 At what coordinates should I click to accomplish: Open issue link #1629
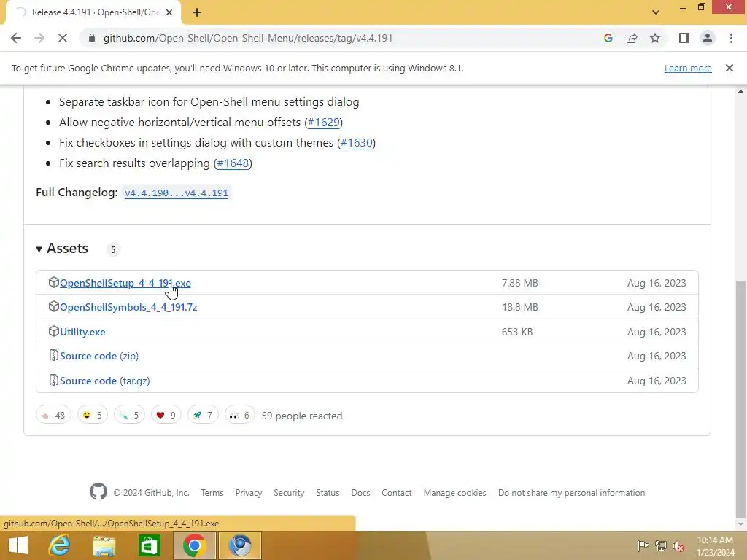click(x=323, y=122)
